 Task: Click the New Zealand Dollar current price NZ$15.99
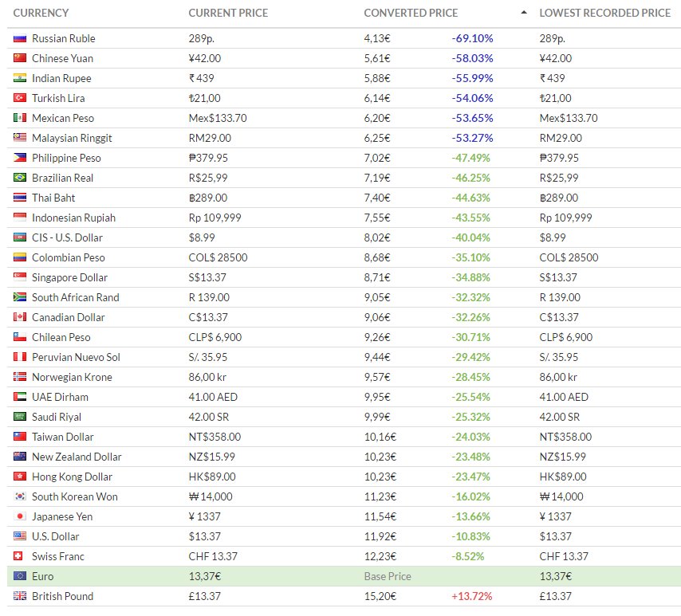(x=211, y=457)
